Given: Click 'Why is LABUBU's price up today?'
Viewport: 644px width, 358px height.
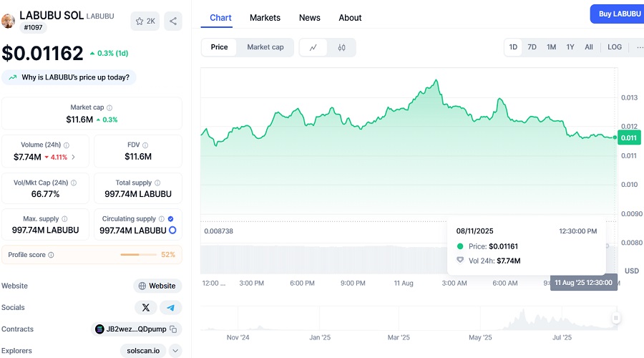Looking at the screenshot, I should click(69, 77).
